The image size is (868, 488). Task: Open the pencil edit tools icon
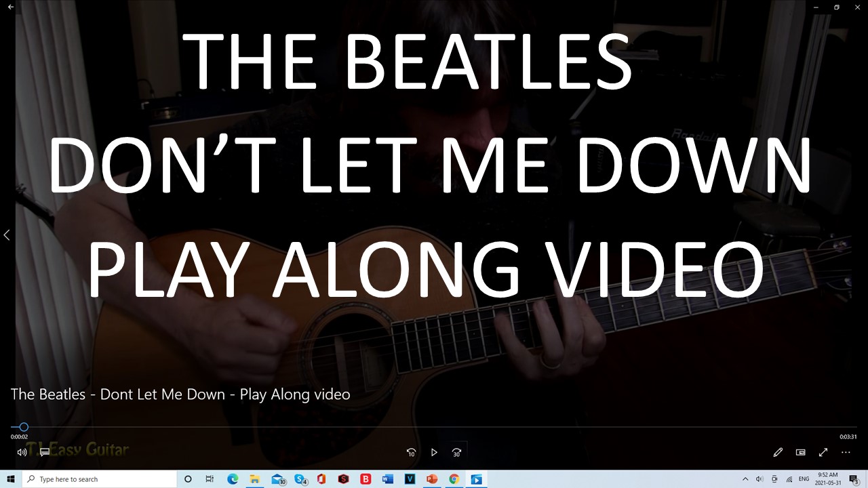point(778,452)
